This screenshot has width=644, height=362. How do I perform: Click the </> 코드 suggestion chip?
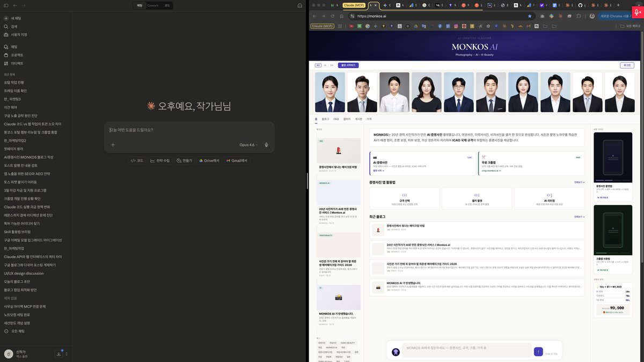[137, 160]
